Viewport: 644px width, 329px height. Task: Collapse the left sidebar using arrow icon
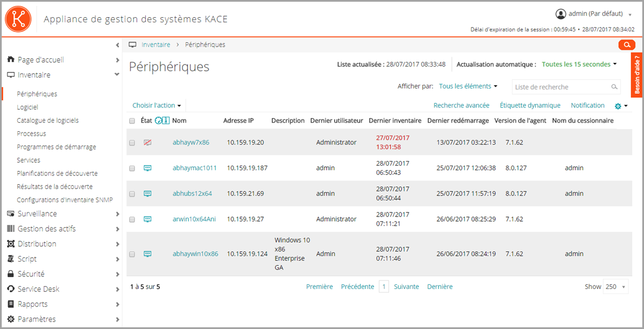117,45
